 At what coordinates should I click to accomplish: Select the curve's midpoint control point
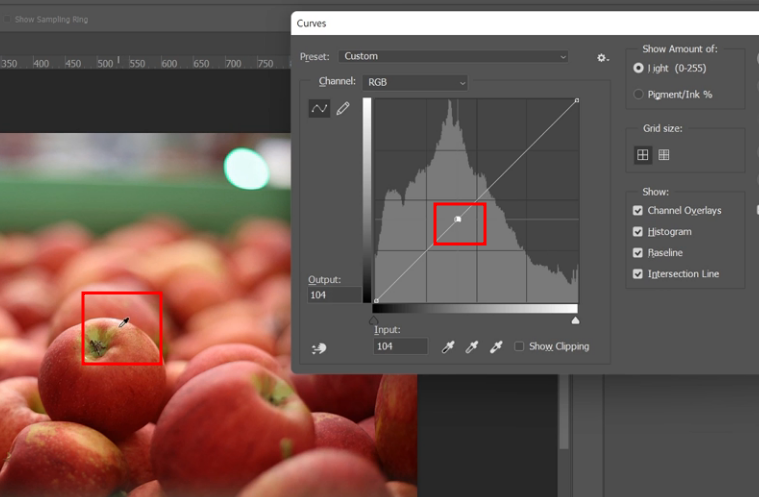[x=457, y=219]
